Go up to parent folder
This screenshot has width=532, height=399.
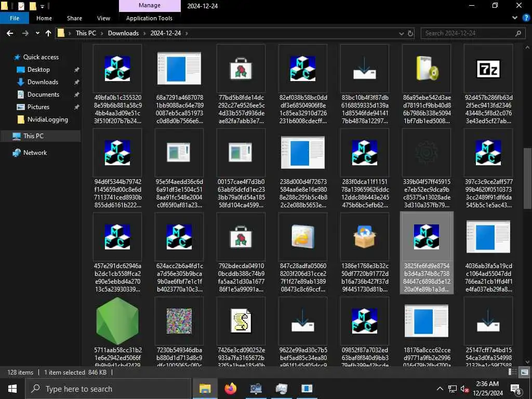48,33
